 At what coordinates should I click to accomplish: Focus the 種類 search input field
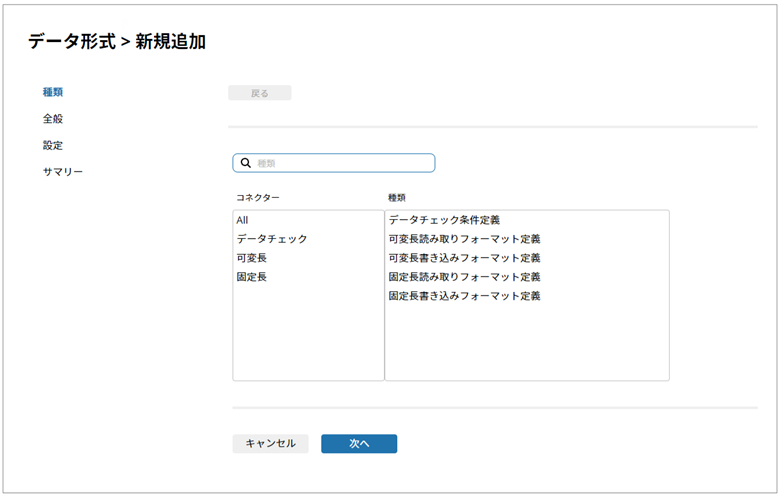coord(340,163)
